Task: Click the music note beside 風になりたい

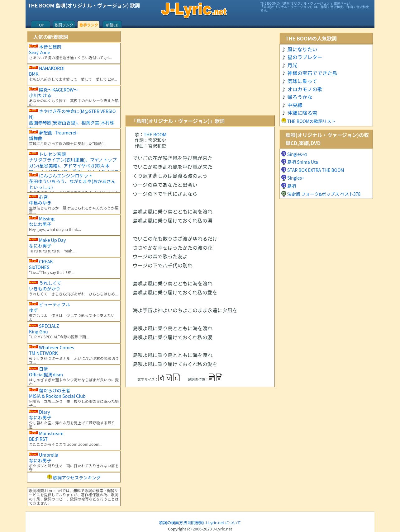Action: (284, 49)
